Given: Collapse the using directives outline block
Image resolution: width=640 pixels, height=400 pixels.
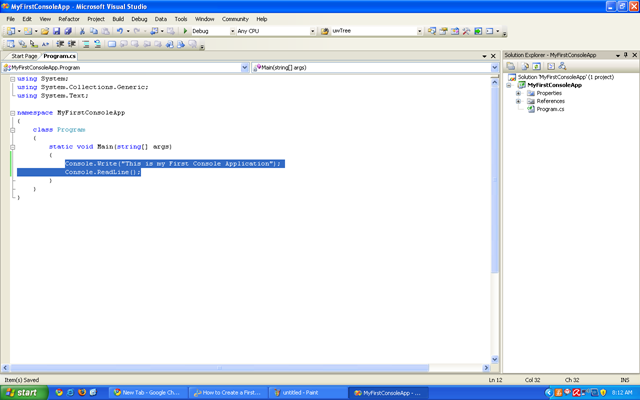Looking at the screenshot, I should pyautogui.click(x=13, y=79).
